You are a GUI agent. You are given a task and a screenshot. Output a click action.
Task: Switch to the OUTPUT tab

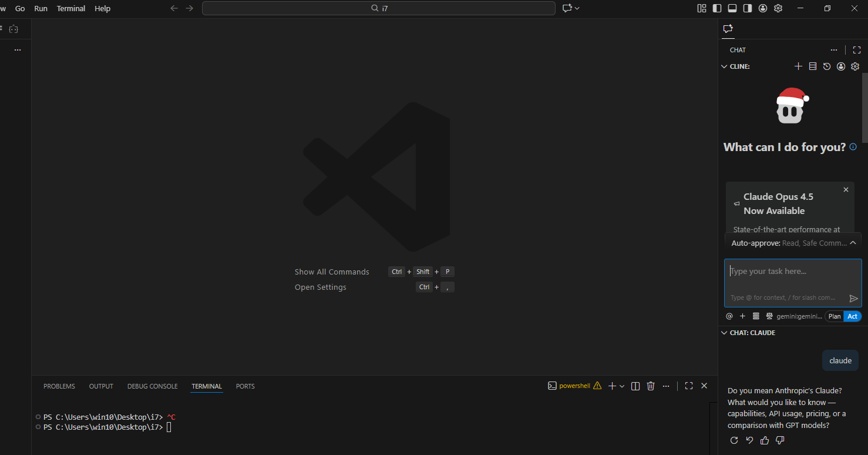click(x=101, y=386)
